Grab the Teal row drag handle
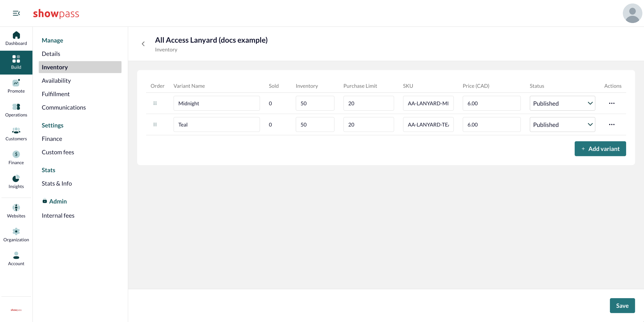Image resolution: width=644 pixels, height=322 pixels. pyautogui.click(x=155, y=124)
